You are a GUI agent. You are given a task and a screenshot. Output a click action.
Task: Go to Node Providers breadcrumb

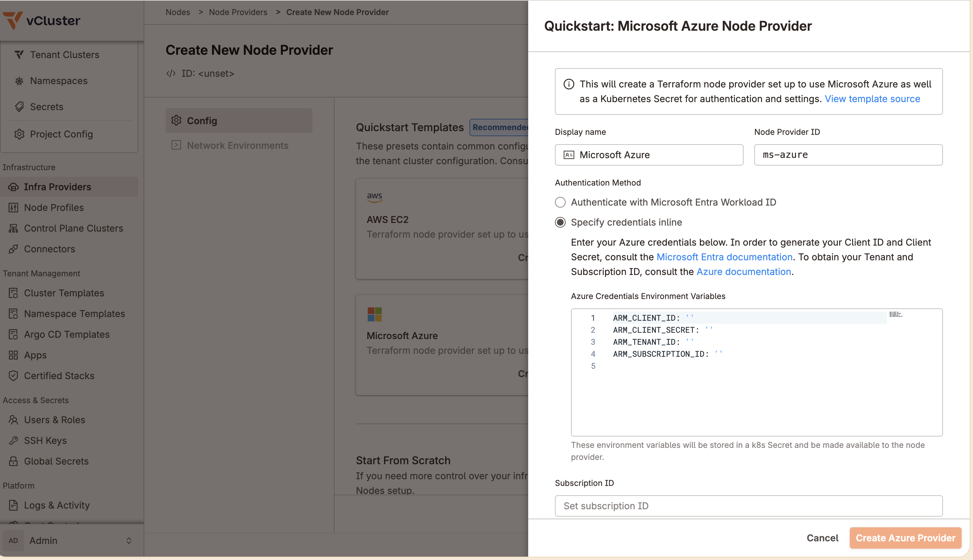238,12
